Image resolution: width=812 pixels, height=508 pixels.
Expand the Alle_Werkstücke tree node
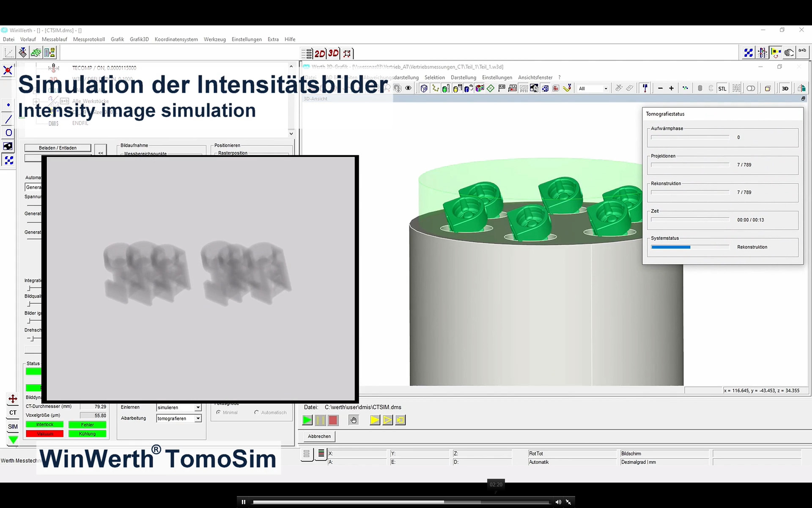pyautogui.click(x=36, y=101)
